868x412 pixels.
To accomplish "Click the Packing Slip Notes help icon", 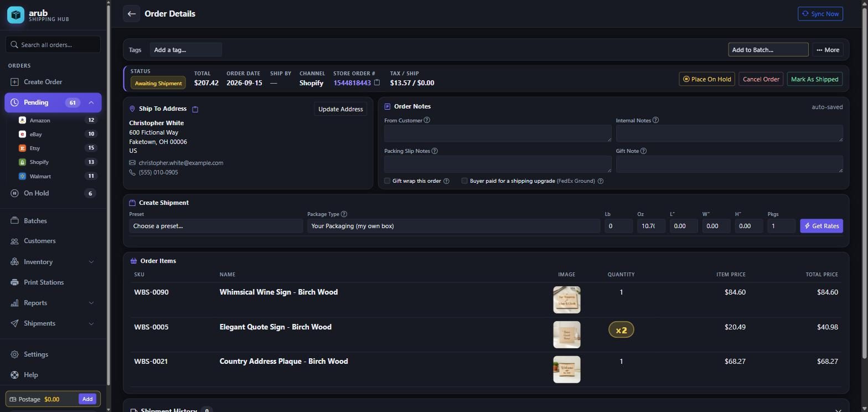I will tap(435, 151).
